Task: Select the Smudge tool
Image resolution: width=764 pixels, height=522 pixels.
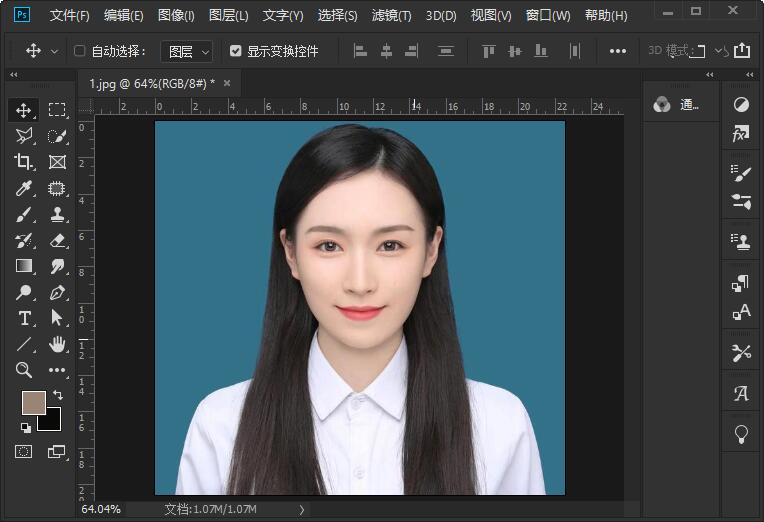Action: [x=57, y=266]
